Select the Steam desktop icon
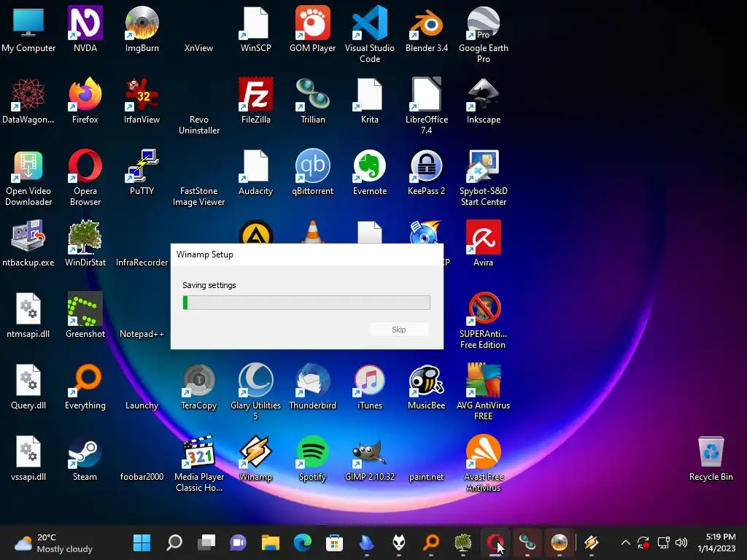Screen dimensions: 747x560 [85, 451]
